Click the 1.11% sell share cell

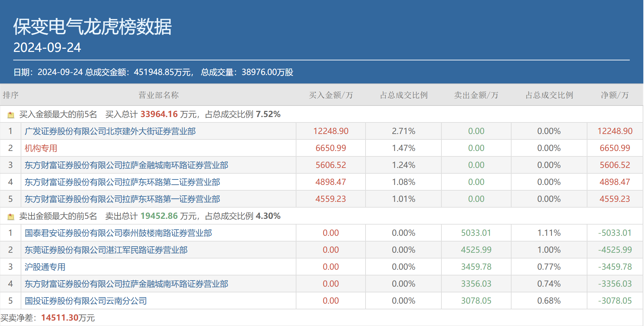point(549,233)
